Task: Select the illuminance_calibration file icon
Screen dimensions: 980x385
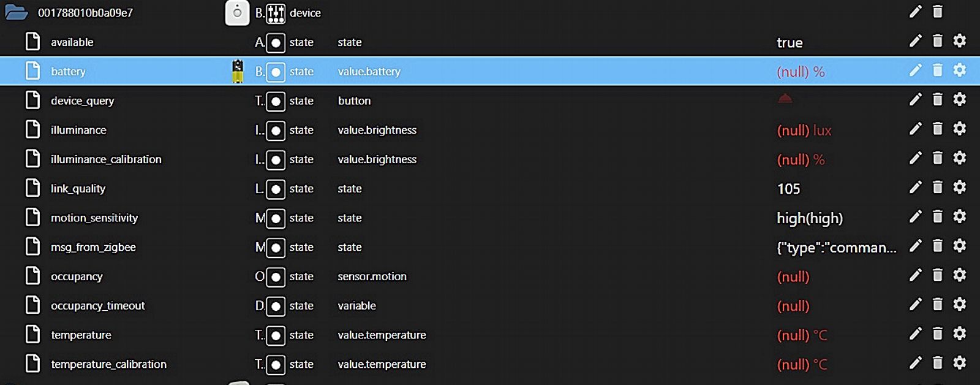Action: click(32, 159)
